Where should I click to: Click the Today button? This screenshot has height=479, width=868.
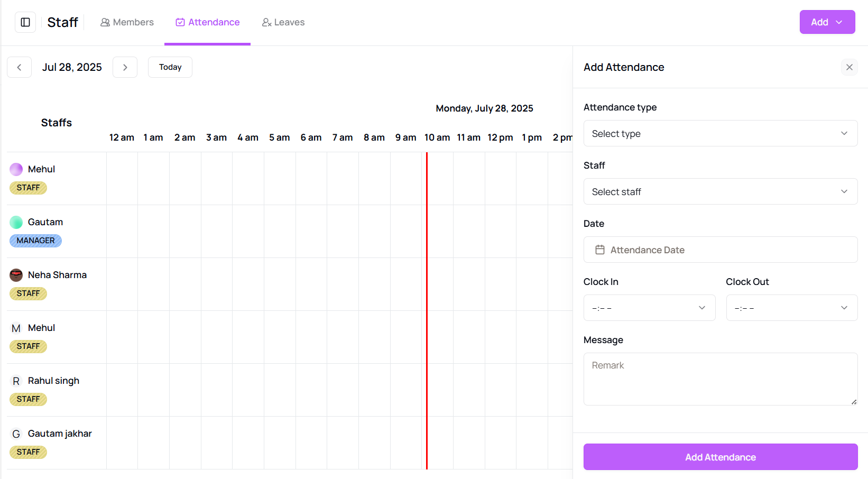(x=170, y=67)
